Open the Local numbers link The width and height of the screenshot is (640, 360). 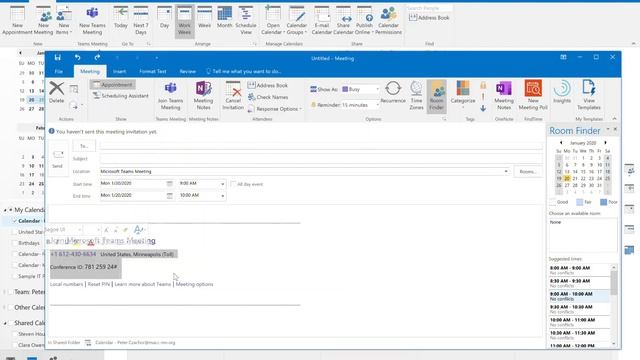coord(67,284)
